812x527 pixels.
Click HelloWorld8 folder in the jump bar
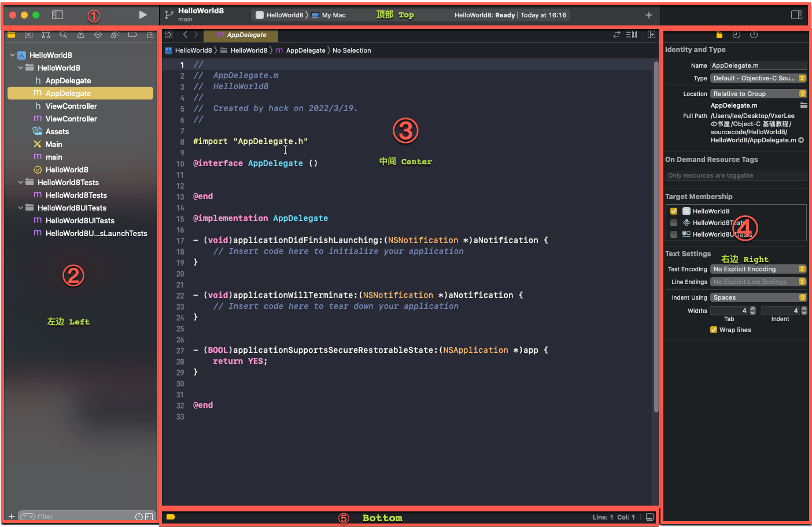pyautogui.click(x=244, y=50)
